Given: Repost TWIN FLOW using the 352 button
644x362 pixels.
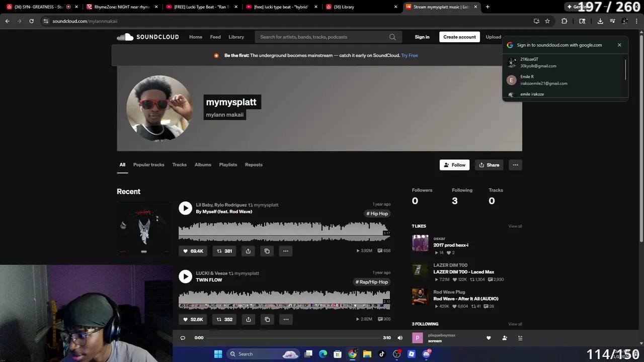Looking at the screenshot, I should pyautogui.click(x=224, y=319).
